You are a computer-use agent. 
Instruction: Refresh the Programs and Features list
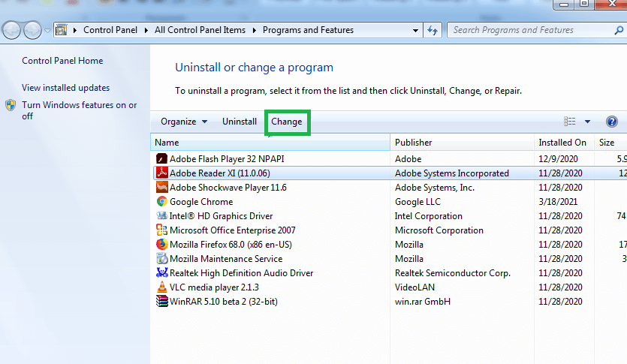(x=433, y=30)
